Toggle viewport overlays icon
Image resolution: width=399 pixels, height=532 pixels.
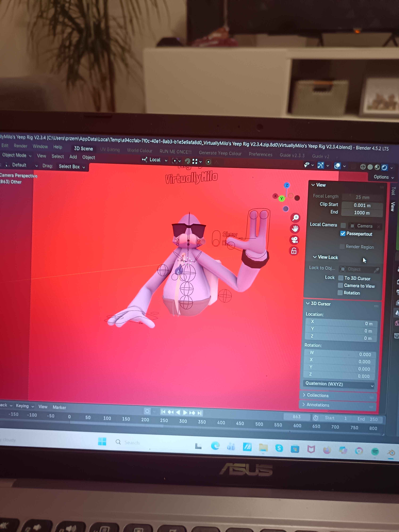(337, 166)
